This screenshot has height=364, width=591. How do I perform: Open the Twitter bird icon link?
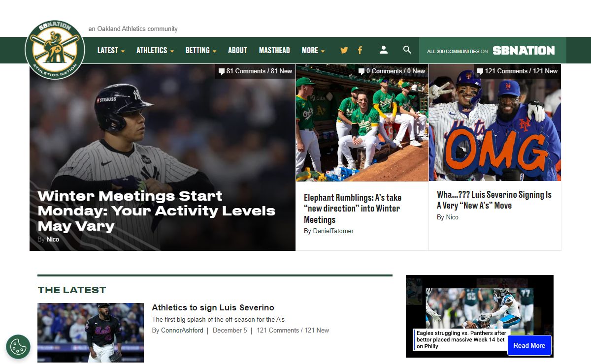point(344,50)
